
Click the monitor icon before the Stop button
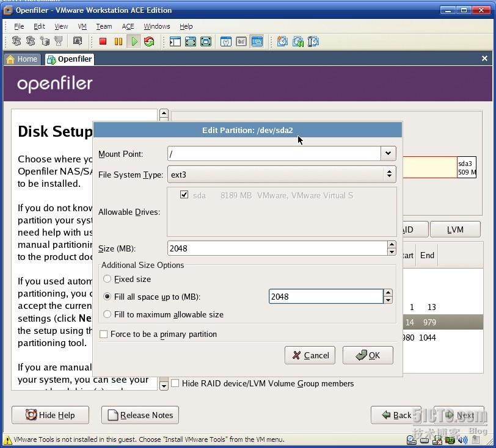77,41
